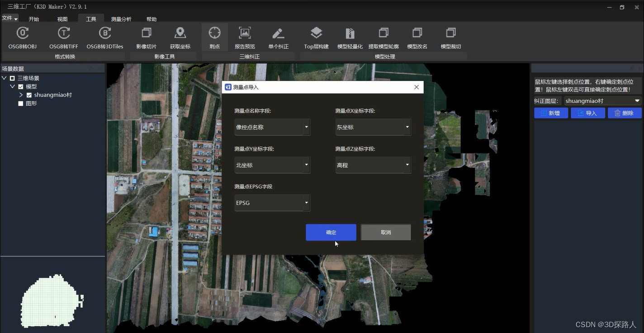Collapse the 模型 tree node
The image size is (644, 333).
click(x=12, y=86)
